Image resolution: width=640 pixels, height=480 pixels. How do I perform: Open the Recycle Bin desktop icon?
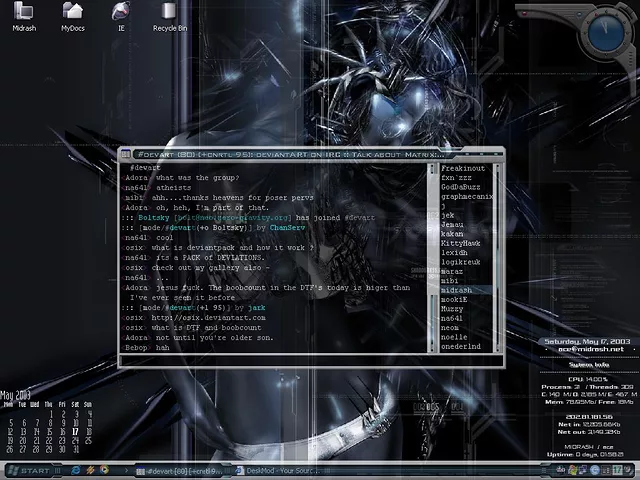170,16
